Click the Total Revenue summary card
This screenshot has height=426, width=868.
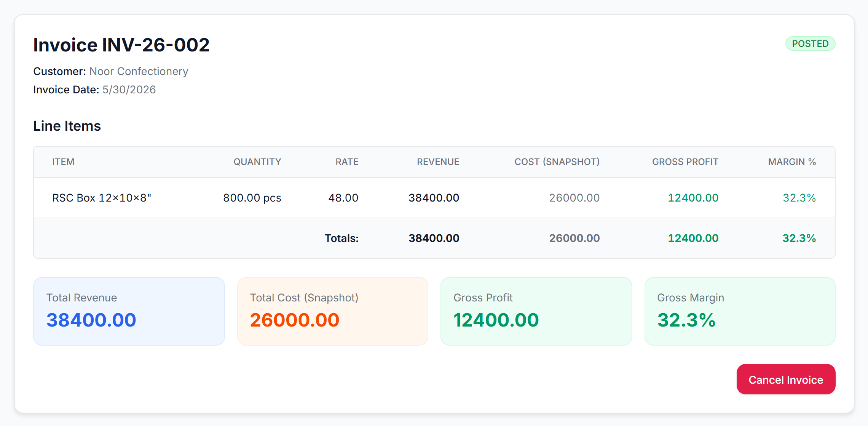129,311
